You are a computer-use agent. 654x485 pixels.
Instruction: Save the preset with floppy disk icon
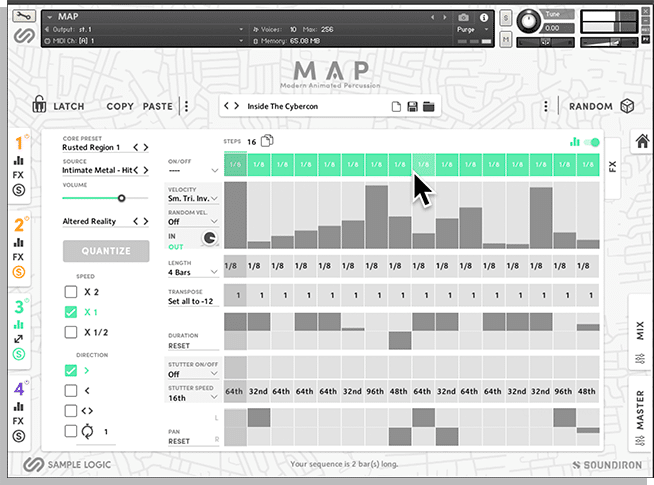[412, 107]
